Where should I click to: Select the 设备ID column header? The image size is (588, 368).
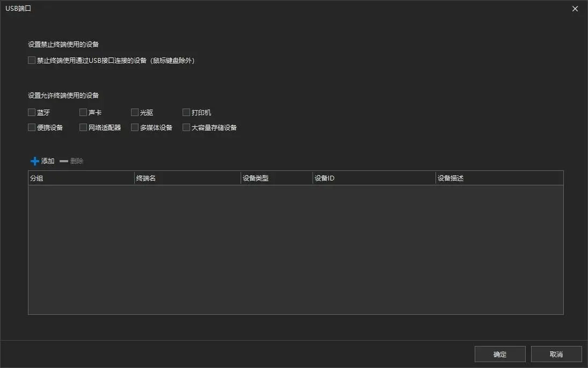click(x=374, y=178)
